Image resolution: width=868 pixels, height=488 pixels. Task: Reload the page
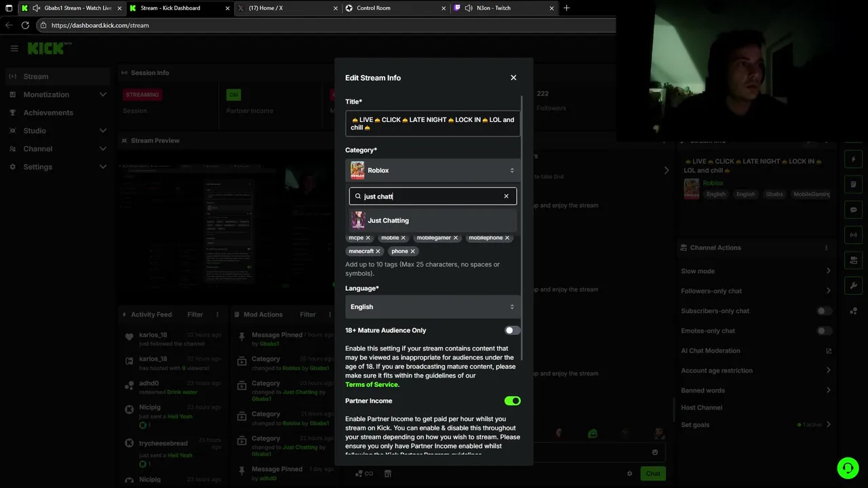pyautogui.click(x=25, y=25)
